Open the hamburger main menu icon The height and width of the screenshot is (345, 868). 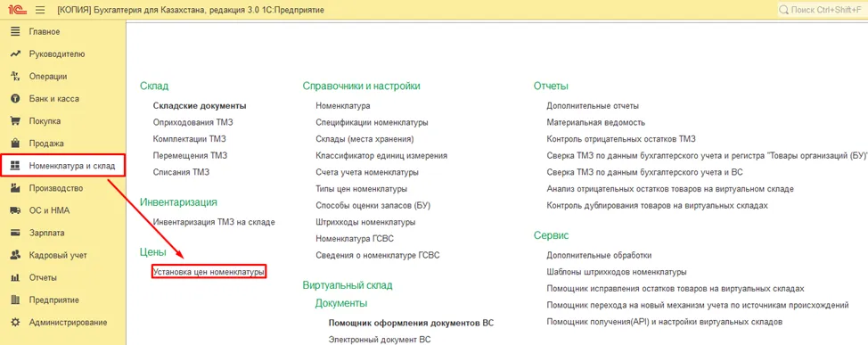(x=40, y=10)
